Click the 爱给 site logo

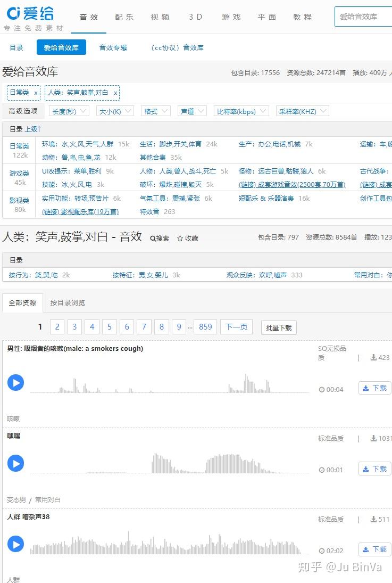(x=30, y=14)
